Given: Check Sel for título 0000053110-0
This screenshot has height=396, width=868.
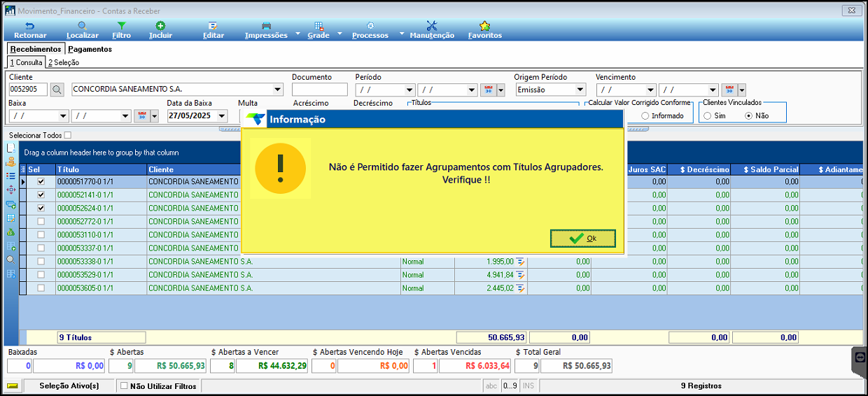Looking at the screenshot, I should [41, 234].
